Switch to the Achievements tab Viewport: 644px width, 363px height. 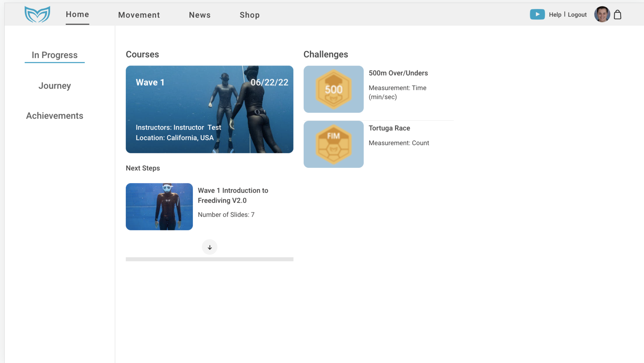pyautogui.click(x=54, y=116)
